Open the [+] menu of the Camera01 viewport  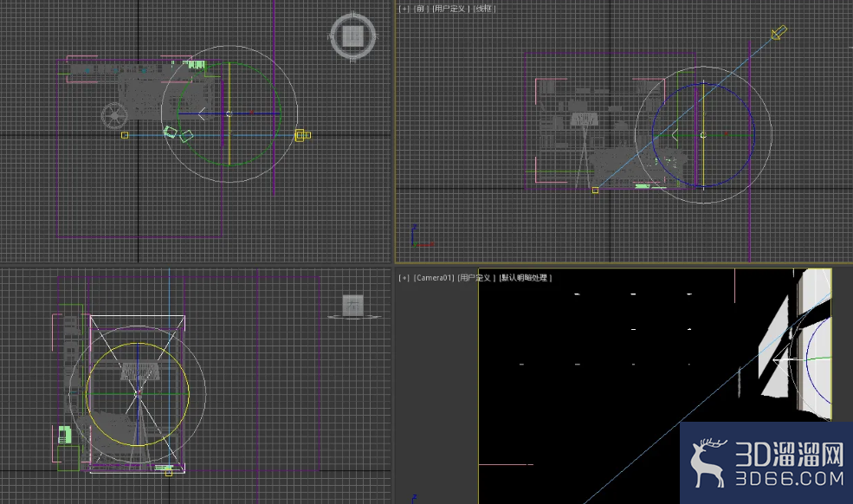click(404, 278)
